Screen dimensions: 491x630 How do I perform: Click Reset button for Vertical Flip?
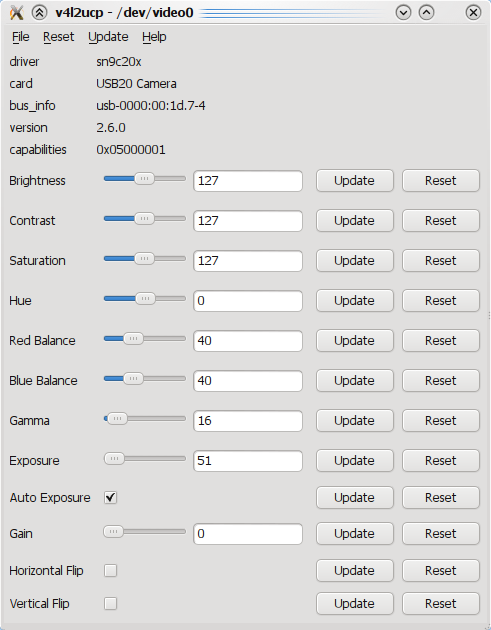pyautogui.click(x=441, y=603)
